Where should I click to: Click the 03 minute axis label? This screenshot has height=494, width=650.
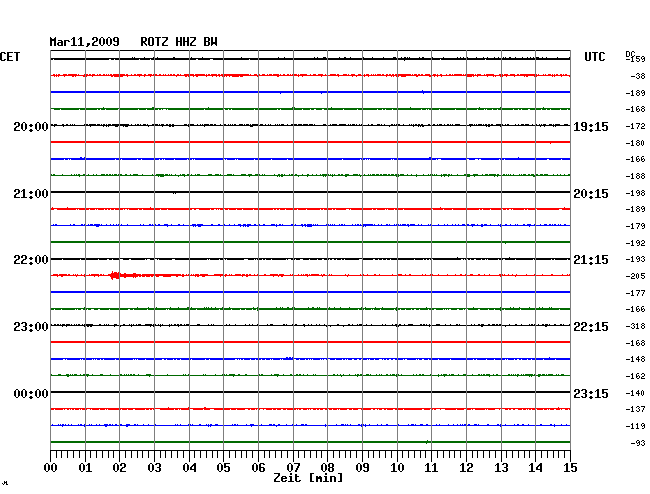pyautogui.click(x=155, y=468)
